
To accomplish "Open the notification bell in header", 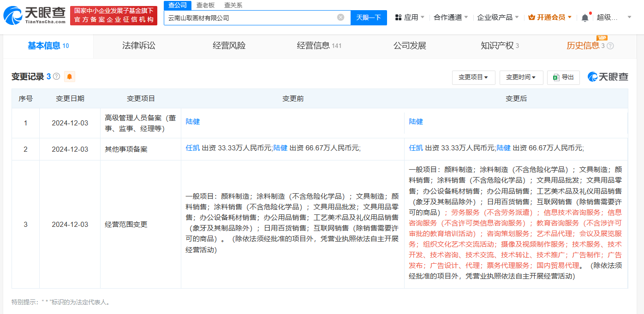I will pos(585,18).
